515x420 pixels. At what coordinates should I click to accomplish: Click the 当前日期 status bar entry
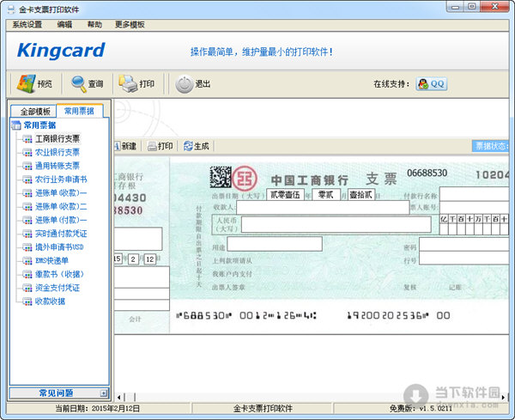click(x=97, y=409)
